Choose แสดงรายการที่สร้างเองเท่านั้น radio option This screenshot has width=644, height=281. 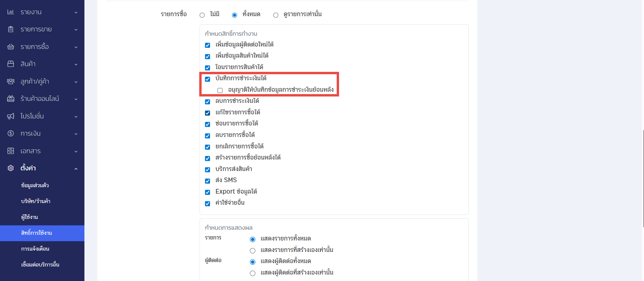253,251
